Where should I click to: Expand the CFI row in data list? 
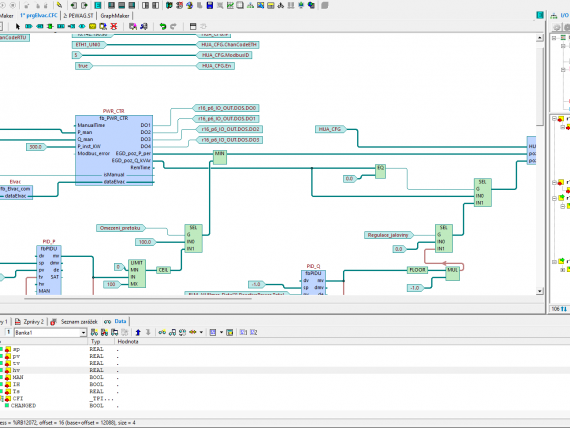[1, 399]
